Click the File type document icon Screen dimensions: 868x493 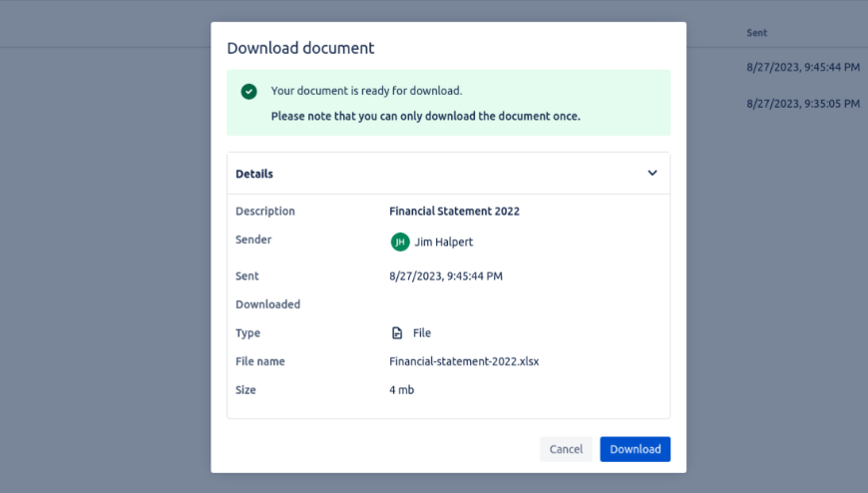tap(397, 333)
